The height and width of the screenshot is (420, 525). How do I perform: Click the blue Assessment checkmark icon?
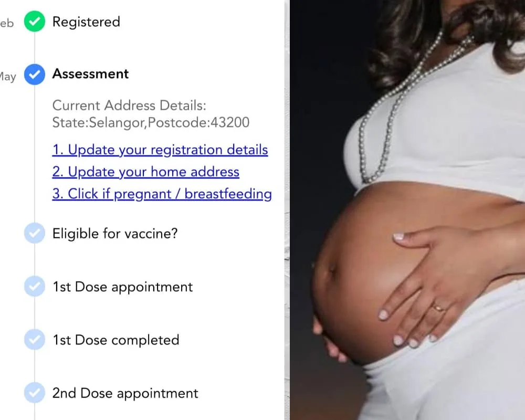[35, 75]
